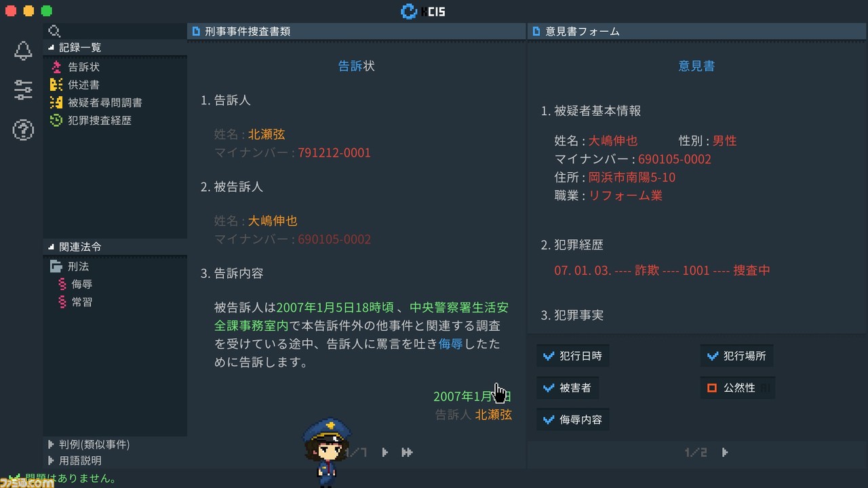Enable the 公然性 checkbox
Image resolution: width=868 pixels, height=488 pixels.
(712, 388)
